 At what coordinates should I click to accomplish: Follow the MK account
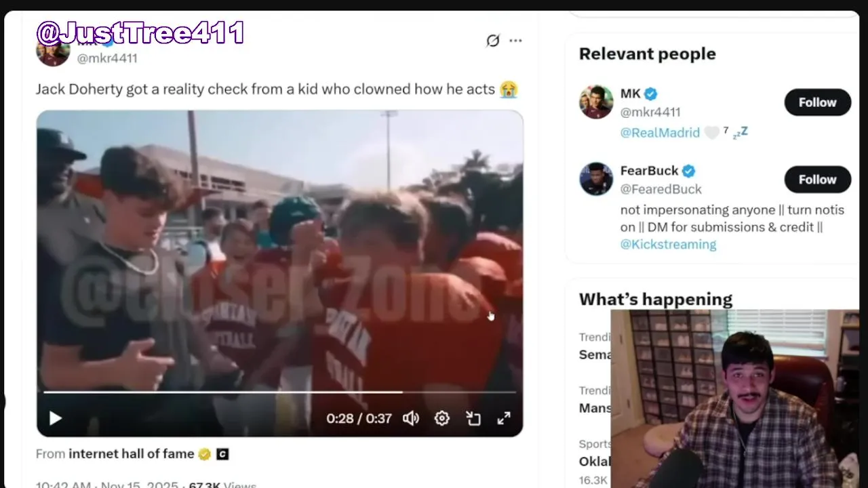point(817,102)
